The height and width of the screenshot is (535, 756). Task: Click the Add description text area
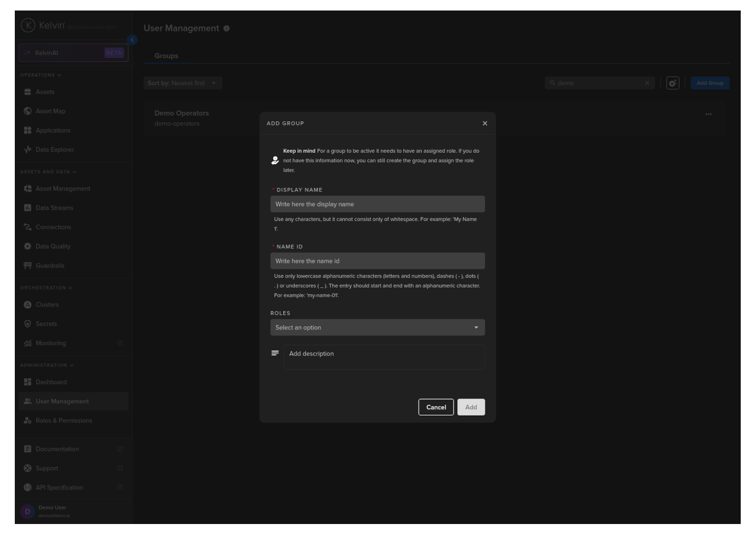[x=384, y=357]
